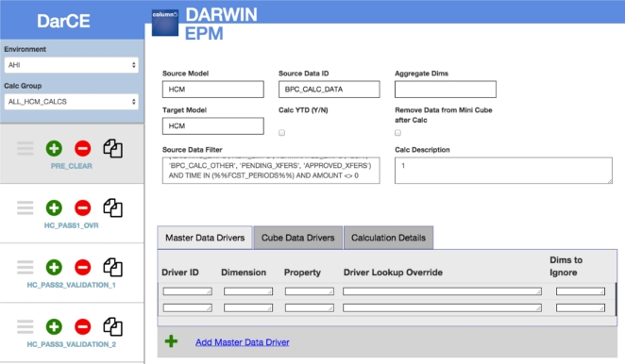Select the PRE_CLEAR calc link

[x=72, y=166]
